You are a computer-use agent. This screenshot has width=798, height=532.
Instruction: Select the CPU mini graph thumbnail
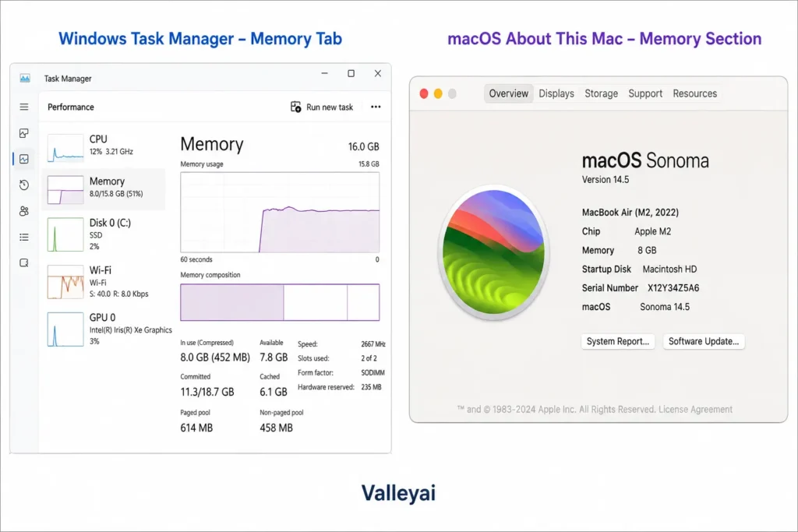(x=65, y=147)
